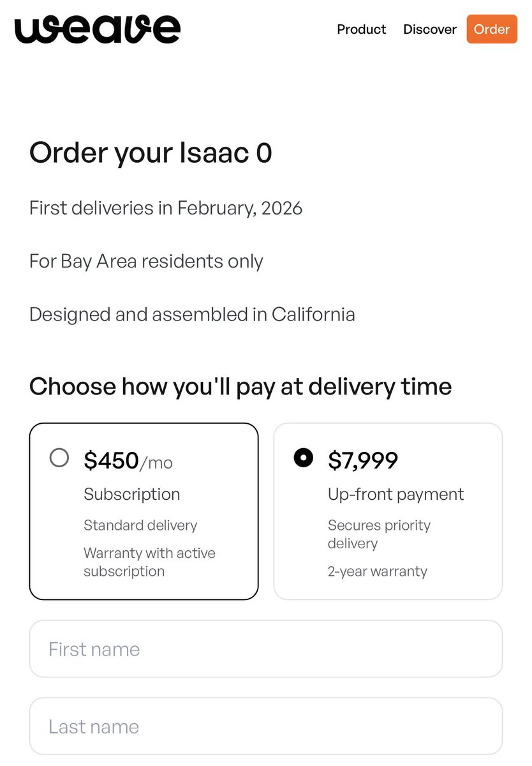The image size is (532, 766).
Task: Click the weave logo
Action: coord(98,29)
